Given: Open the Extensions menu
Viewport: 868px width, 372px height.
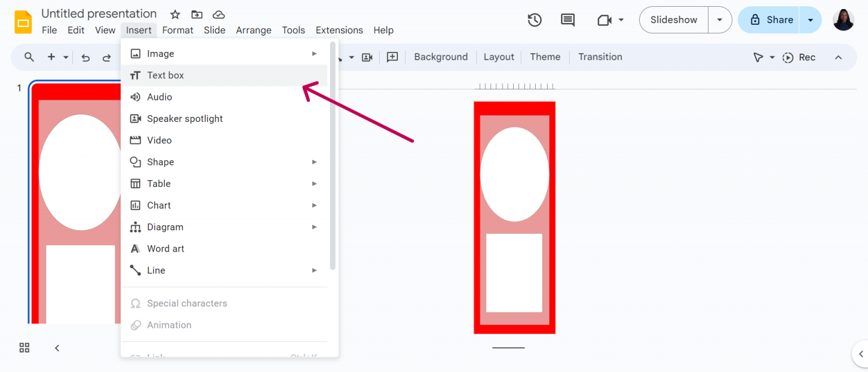Looking at the screenshot, I should click(x=339, y=30).
